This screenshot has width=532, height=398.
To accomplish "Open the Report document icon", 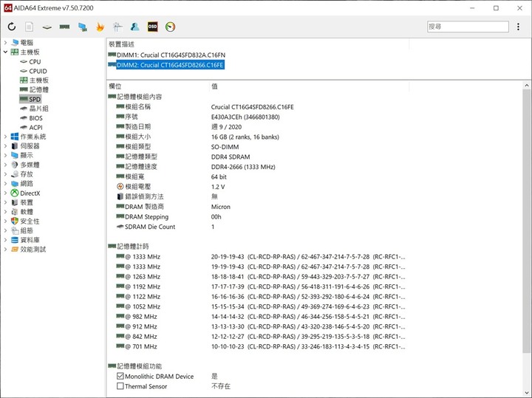I will (29, 27).
